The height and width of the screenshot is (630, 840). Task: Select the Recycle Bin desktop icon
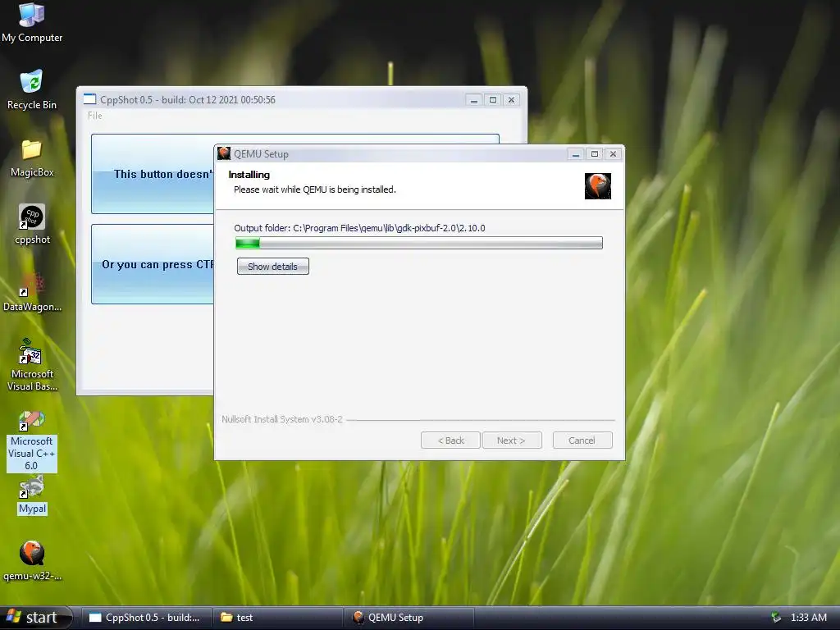pyautogui.click(x=32, y=89)
